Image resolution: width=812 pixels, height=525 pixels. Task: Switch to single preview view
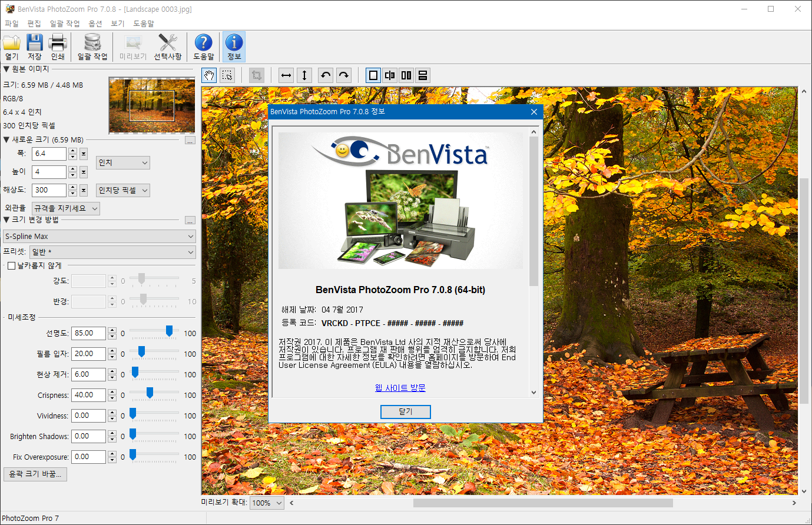373,75
